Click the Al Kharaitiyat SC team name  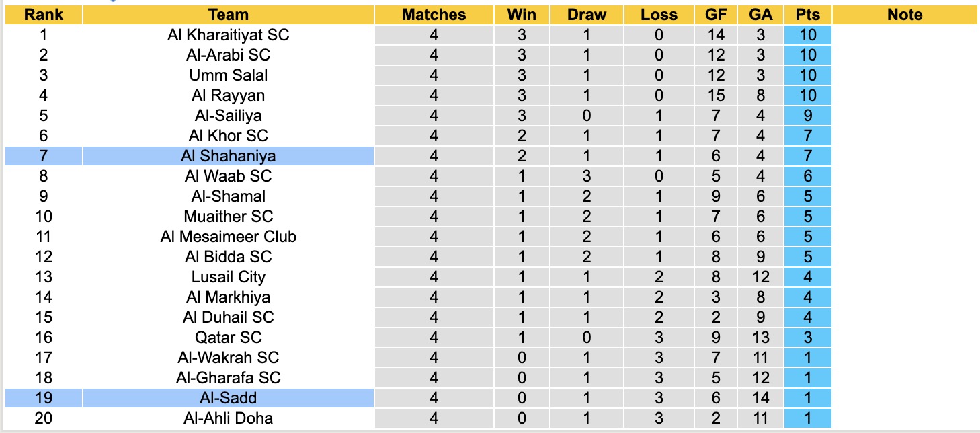click(229, 35)
